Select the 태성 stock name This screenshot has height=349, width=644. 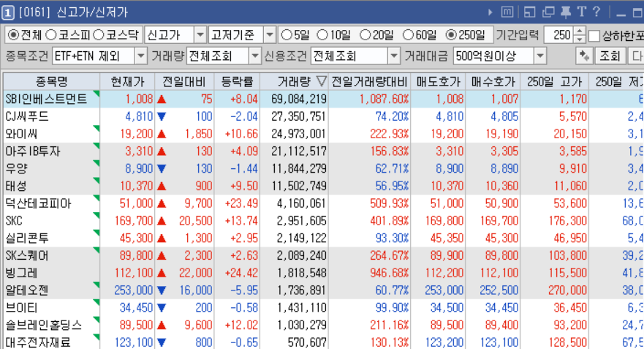[x=16, y=187]
